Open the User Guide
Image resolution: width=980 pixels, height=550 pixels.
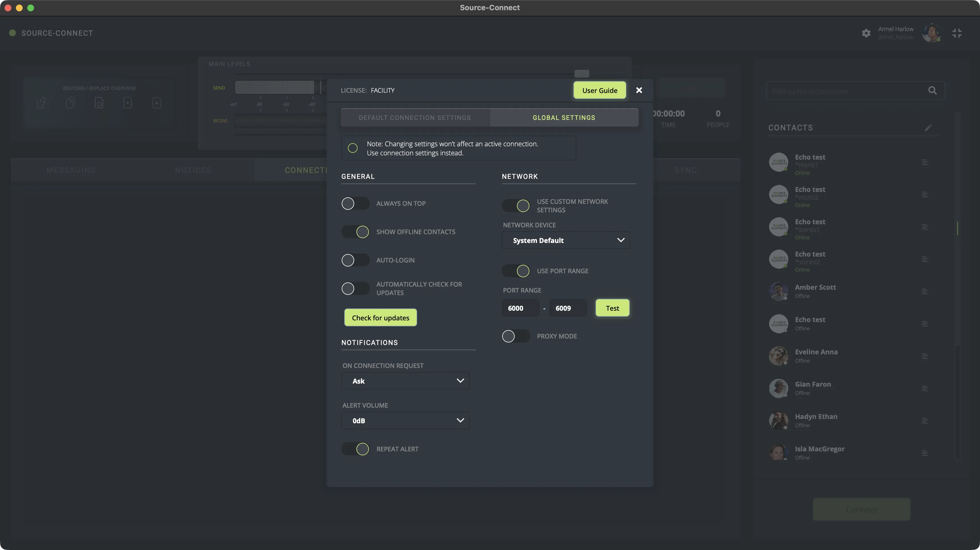click(599, 90)
